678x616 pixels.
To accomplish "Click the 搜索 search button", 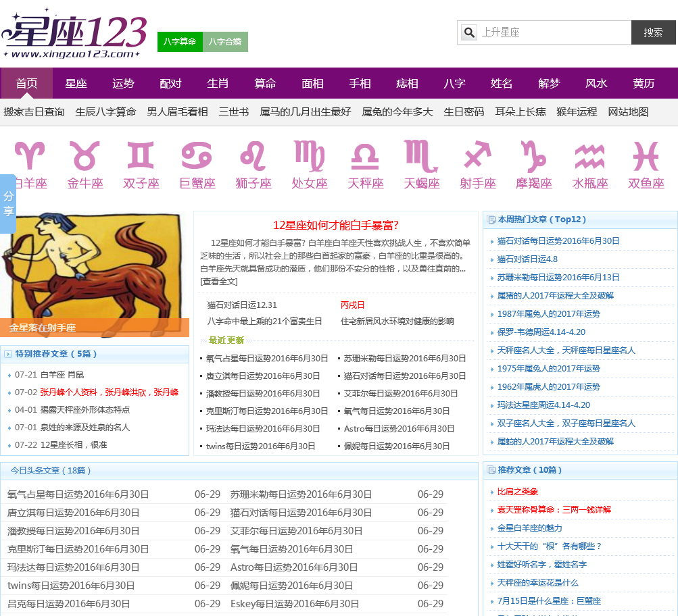I will [653, 32].
